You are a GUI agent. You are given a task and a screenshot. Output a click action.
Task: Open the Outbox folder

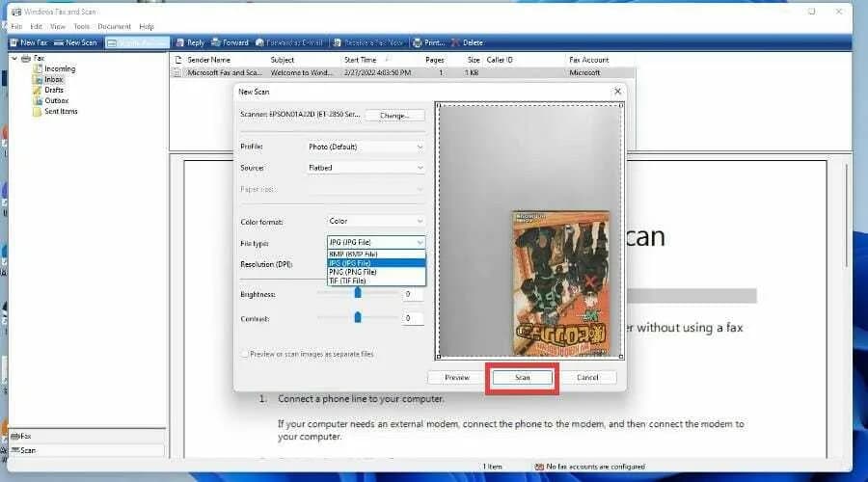(55, 101)
